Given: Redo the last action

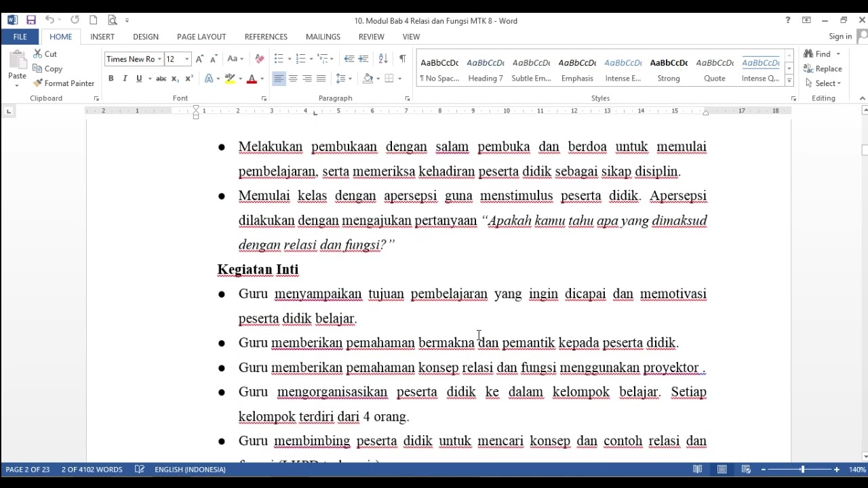Looking at the screenshot, I should click(75, 20).
